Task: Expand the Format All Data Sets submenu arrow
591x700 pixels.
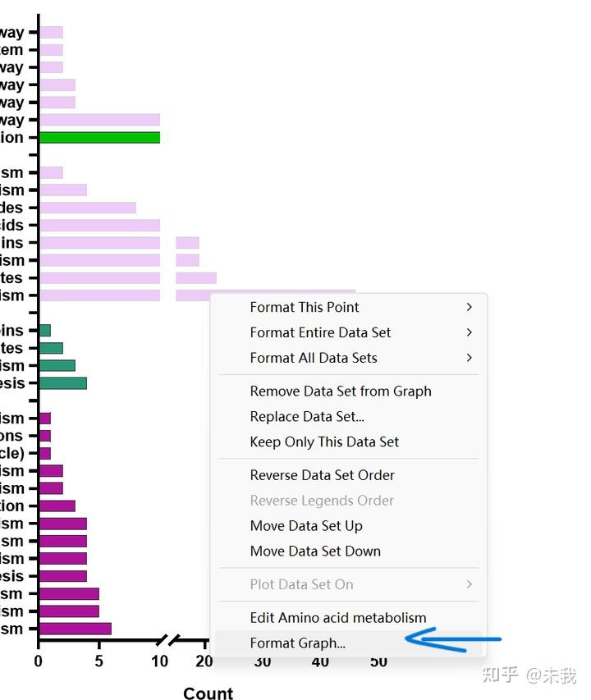Action: tap(469, 358)
